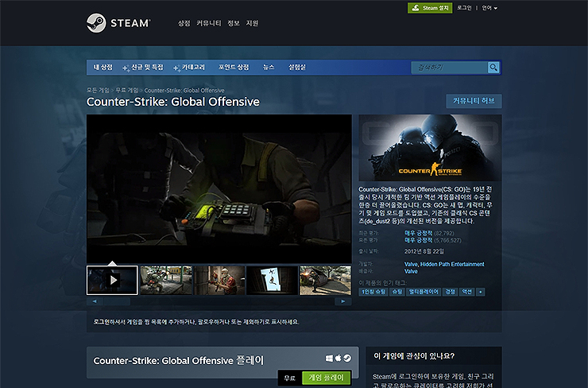Select the fourth thumbnail with blue window

[x=273, y=281]
